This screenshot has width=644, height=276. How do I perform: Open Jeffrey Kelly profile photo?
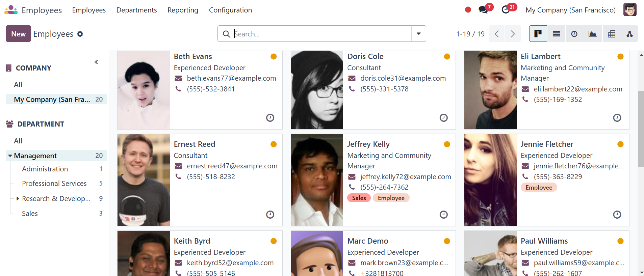pyautogui.click(x=317, y=180)
